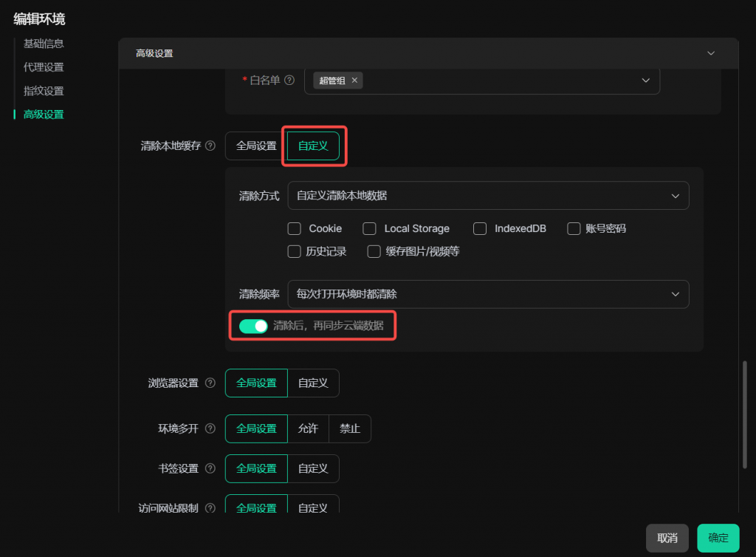Toggle off 清除后，再同步云端数据 switch
This screenshot has height=557, width=756.
(253, 326)
